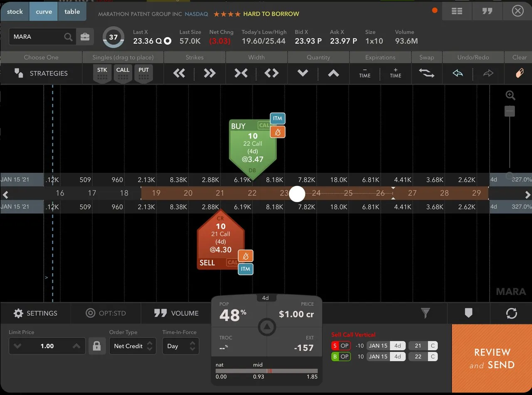Lower the limit price
The image size is (532, 395).
(17, 346)
